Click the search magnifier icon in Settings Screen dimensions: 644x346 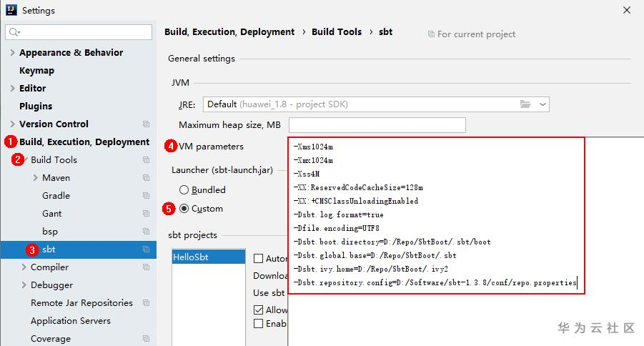tap(14, 32)
